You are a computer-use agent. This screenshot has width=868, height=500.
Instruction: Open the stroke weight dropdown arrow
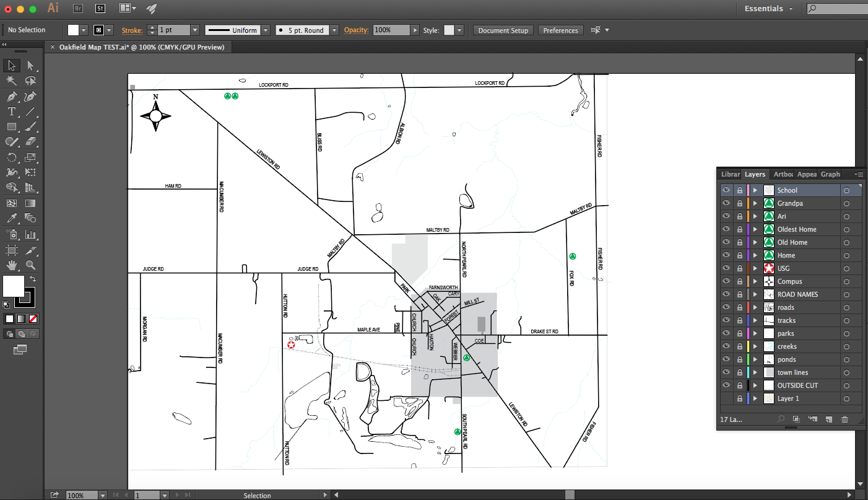(x=195, y=30)
